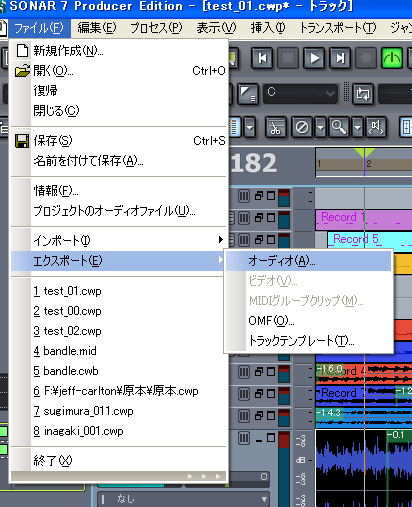Select the scrub speaker tool
412x507 pixels.
point(376,127)
